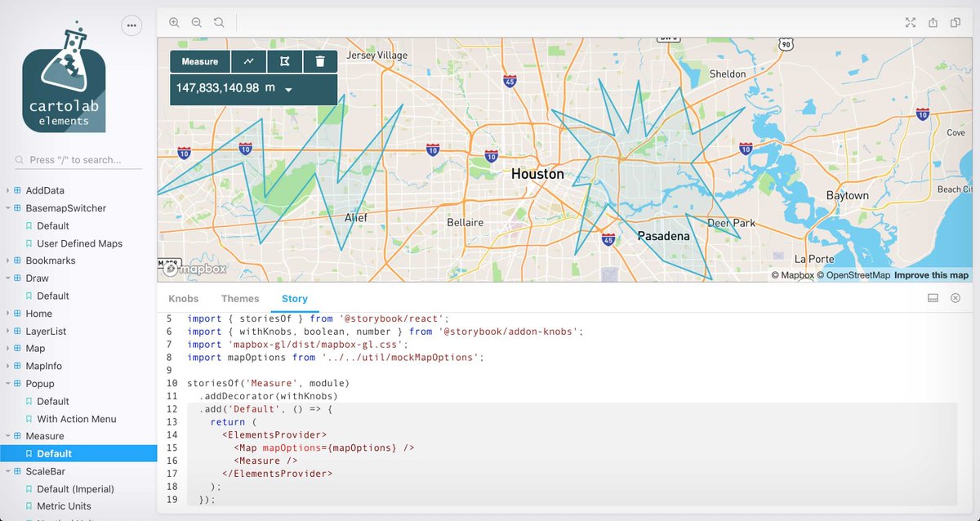Select the area polygon measurement tool
The width and height of the screenshot is (980, 521).
pos(284,61)
